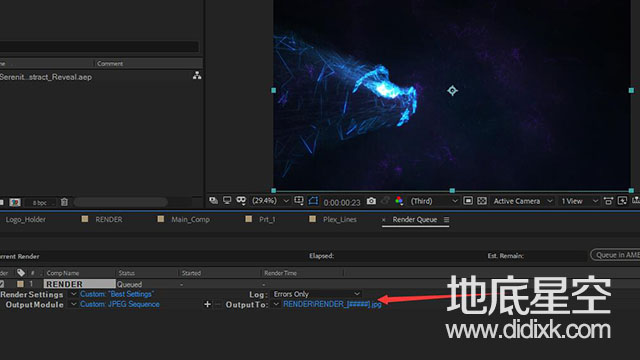
Task: Open the Custom JPEG Sequence output module link
Action: point(120,304)
